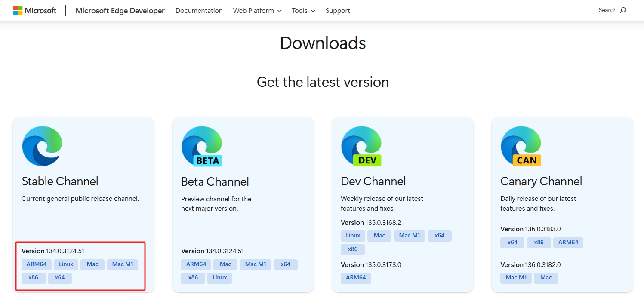Viewport: 644px width, 301px height.
Task: Click the Canary Channel heading
Action: point(541,181)
